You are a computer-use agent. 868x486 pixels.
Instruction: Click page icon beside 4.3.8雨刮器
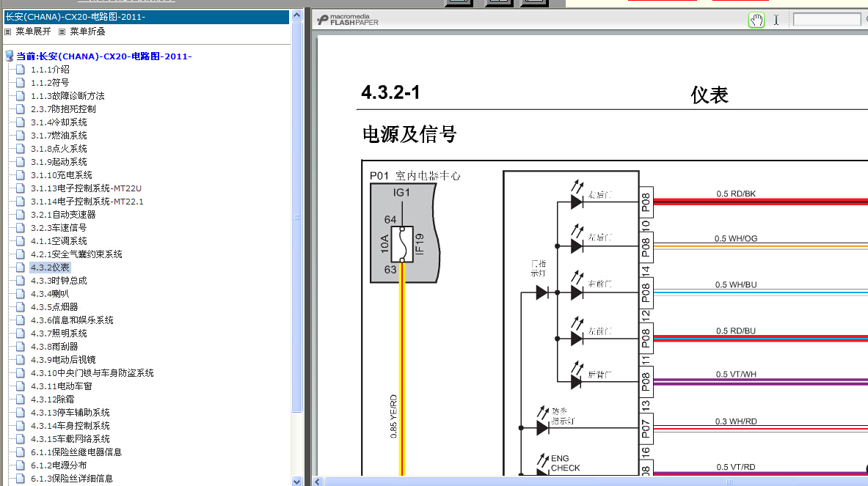[x=21, y=347]
